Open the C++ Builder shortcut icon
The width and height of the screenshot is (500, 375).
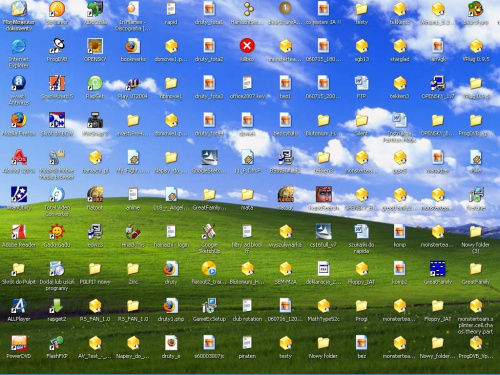coord(57,120)
